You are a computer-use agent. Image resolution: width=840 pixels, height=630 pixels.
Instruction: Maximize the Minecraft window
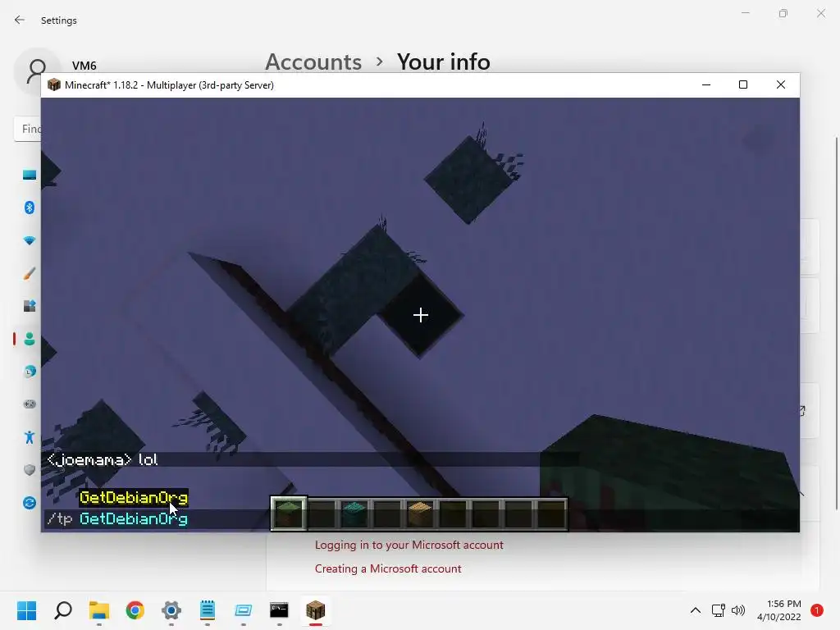(x=743, y=84)
